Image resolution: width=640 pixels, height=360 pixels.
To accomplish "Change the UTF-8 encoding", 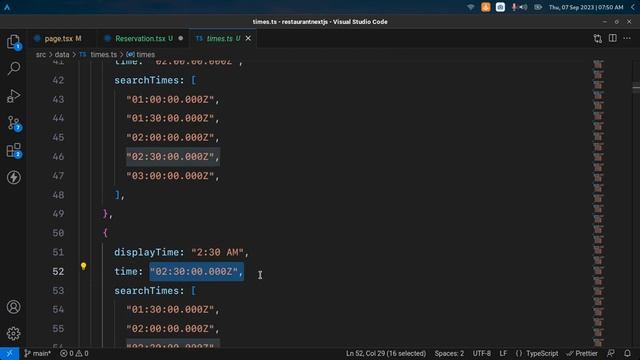I will 482,353.
